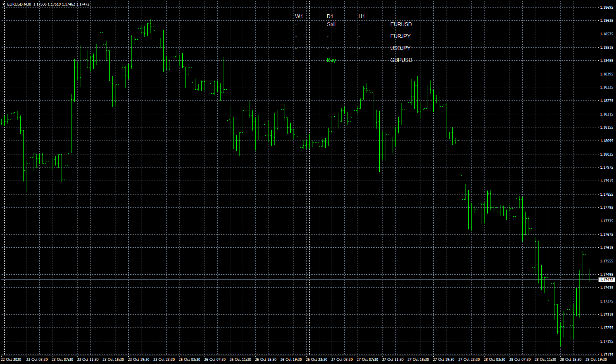
Task: Click the 1.18395 price scale label
Action: point(607,74)
